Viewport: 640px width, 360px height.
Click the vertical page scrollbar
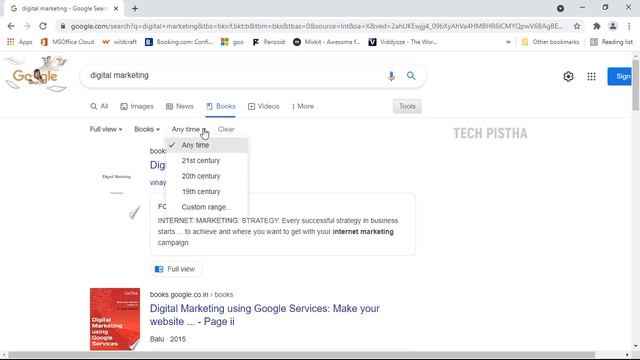[x=636, y=85]
